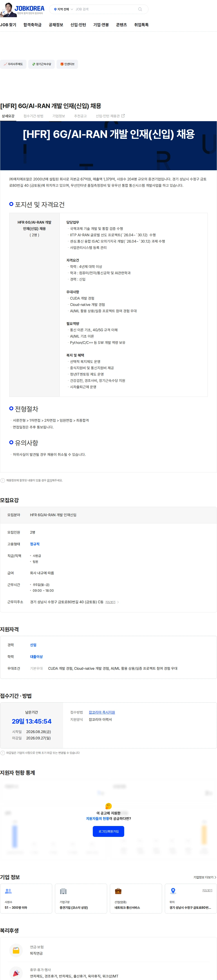
Task: Click the 문의 link for wrong info
Action: (x=50, y=481)
